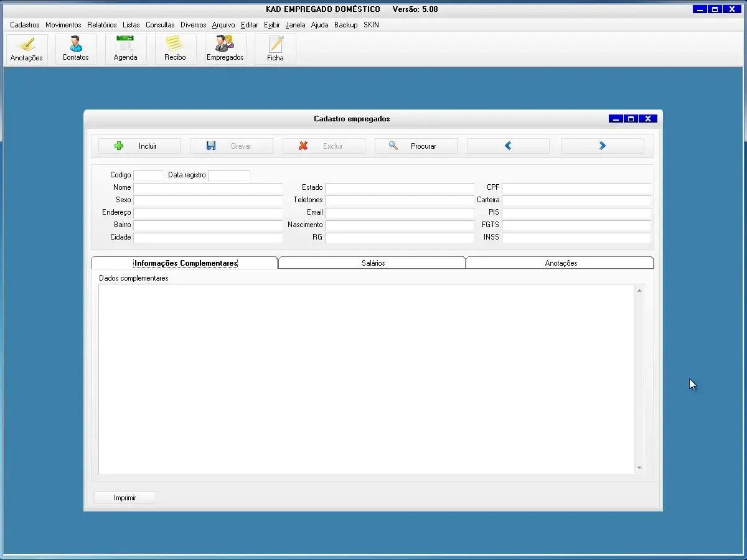Image resolution: width=747 pixels, height=560 pixels.
Task: Switch to the Salários tab
Action: [x=373, y=263]
